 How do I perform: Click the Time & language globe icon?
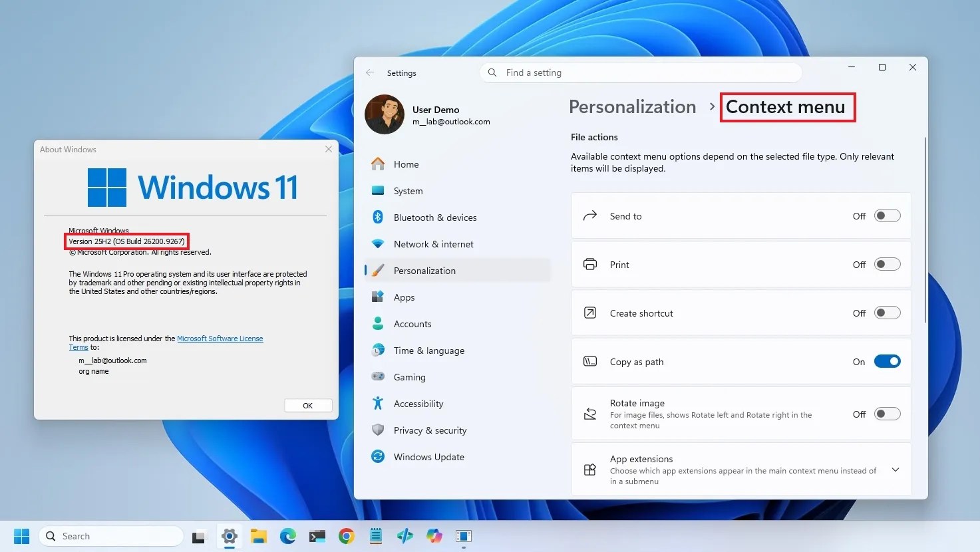pos(378,350)
